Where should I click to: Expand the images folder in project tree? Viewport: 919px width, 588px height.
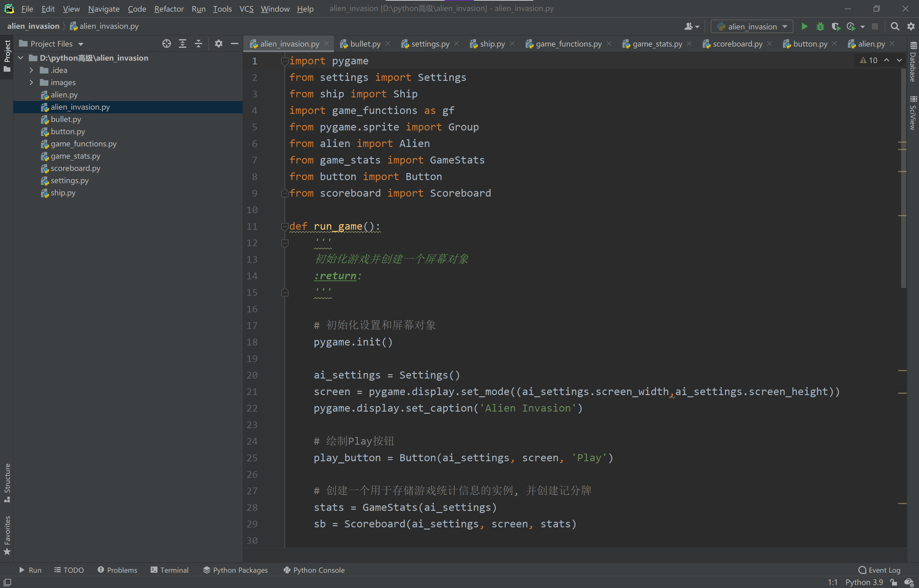click(32, 82)
